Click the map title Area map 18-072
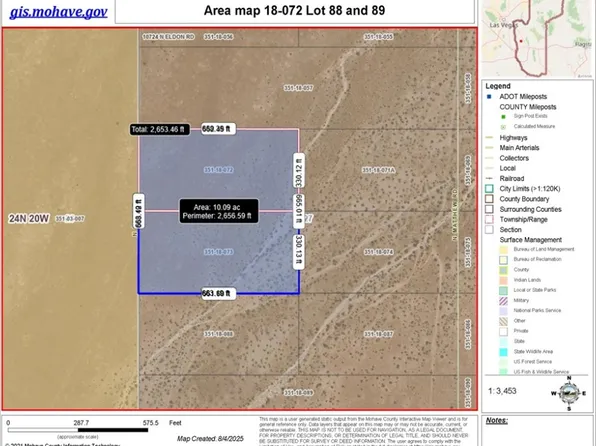This screenshot has height=446, width=596. (294, 10)
